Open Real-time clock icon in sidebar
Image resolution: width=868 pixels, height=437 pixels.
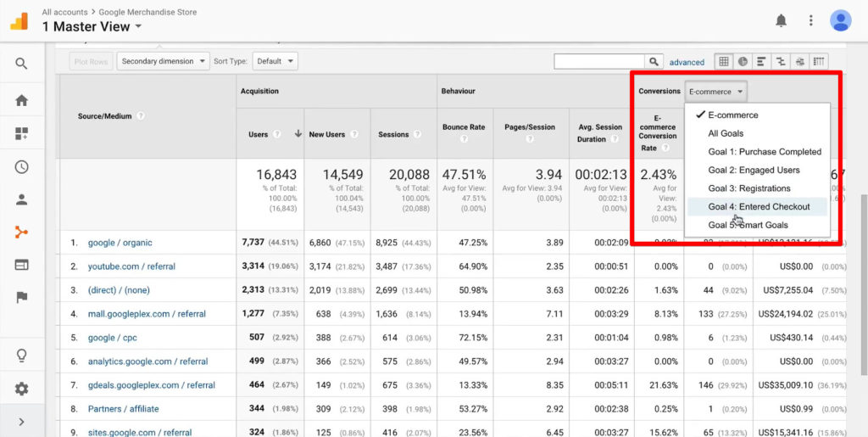pos(21,166)
